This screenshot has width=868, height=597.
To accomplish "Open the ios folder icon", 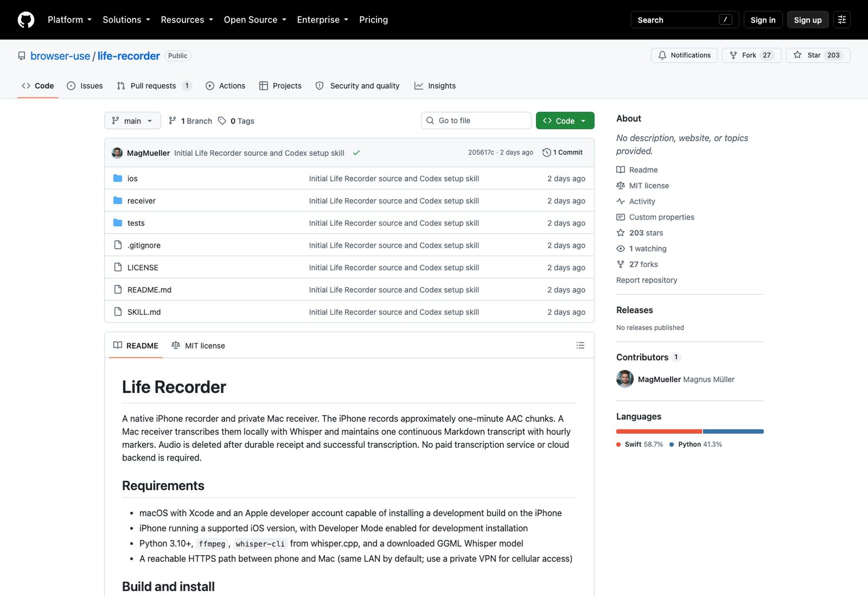I will pyautogui.click(x=118, y=178).
